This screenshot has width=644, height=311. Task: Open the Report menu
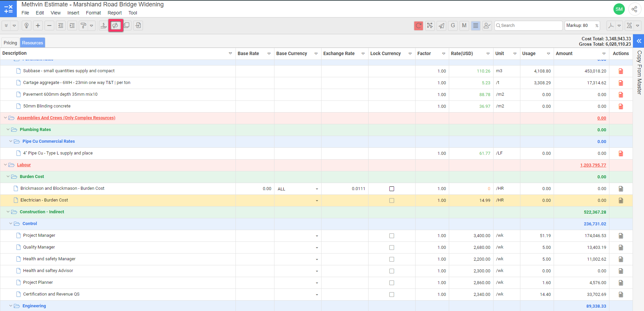[115, 13]
